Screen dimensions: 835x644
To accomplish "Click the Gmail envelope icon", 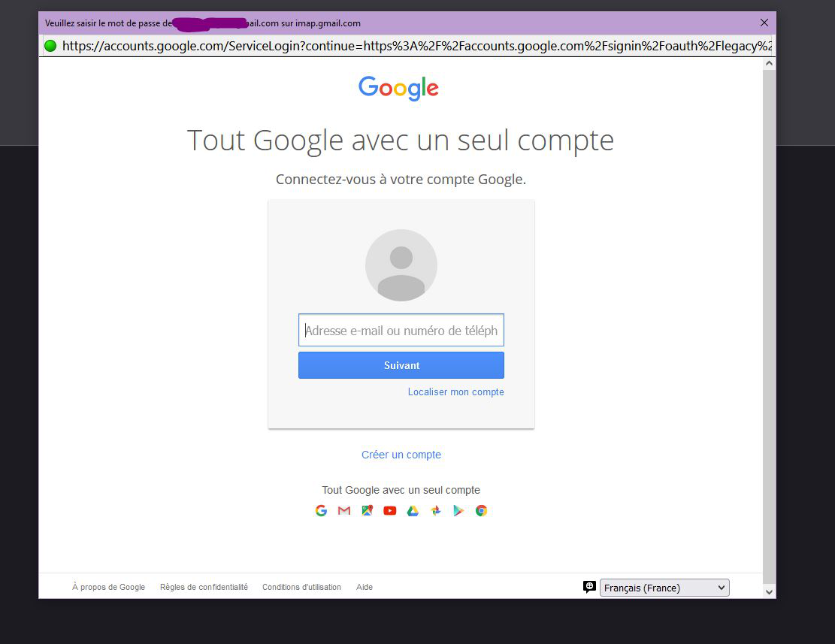I will [x=344, y=511].
